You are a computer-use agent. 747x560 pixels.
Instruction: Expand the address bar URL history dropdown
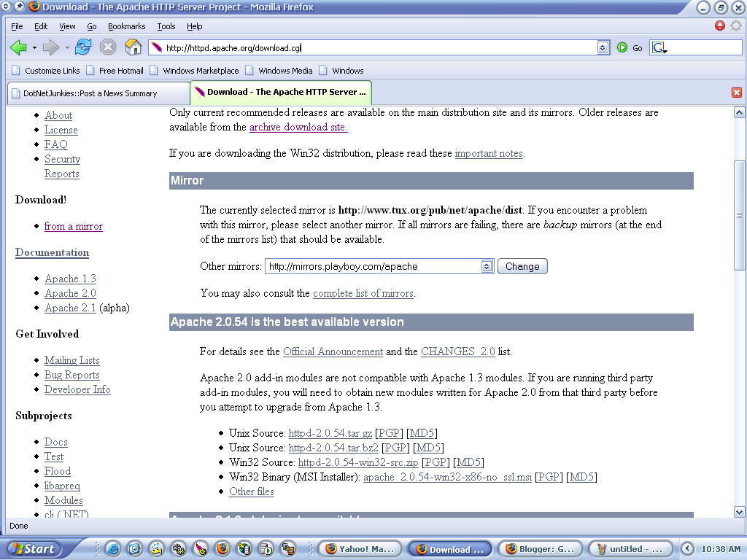[603, 47]
